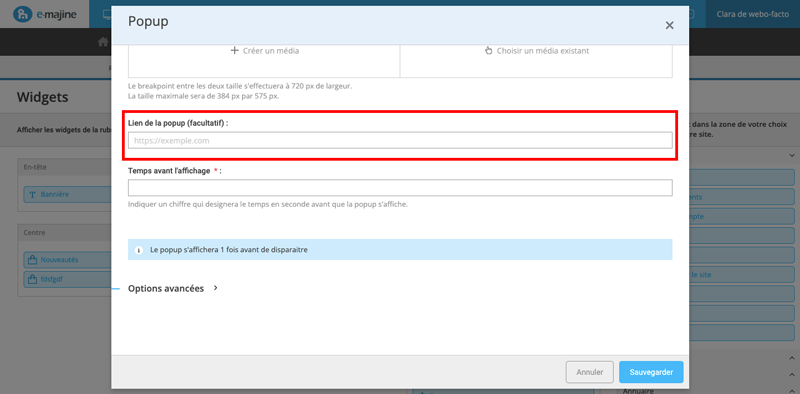Image resolution: width=800 pixels, height=394 pixels.
Task: Collapse the first widget list chevron on the right panel
Action: click(x=792, y=155)
